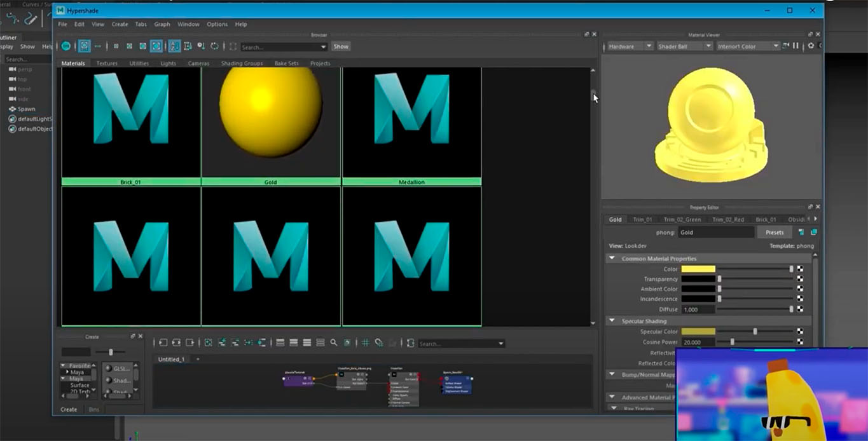The width and height of the screenshot is (868, 441).
Task: Toggle the small swatch size icon
Action: [x=116, y=46]
